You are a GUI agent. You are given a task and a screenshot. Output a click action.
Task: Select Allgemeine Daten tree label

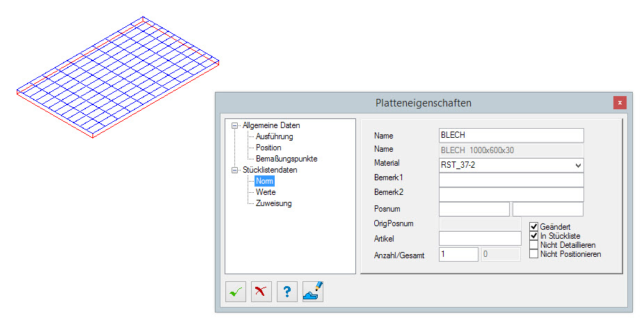[x=271, y=125]
